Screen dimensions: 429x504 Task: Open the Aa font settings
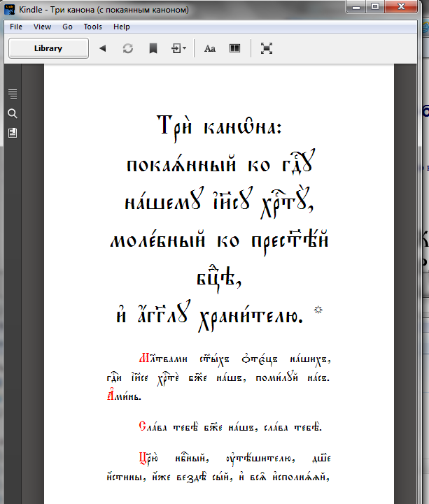pyautogui.click(x=210, y=48)
